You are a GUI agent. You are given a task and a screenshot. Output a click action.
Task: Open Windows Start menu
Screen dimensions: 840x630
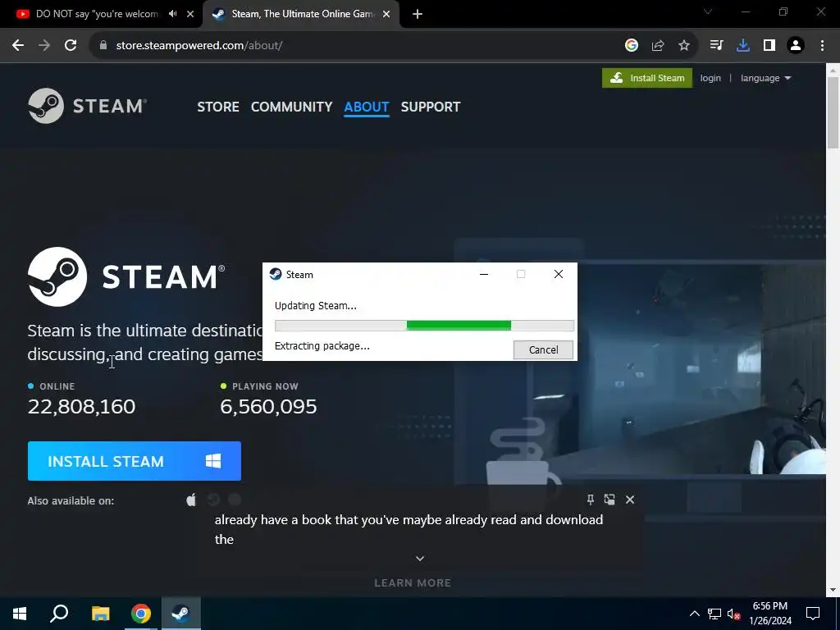point(20,614)
